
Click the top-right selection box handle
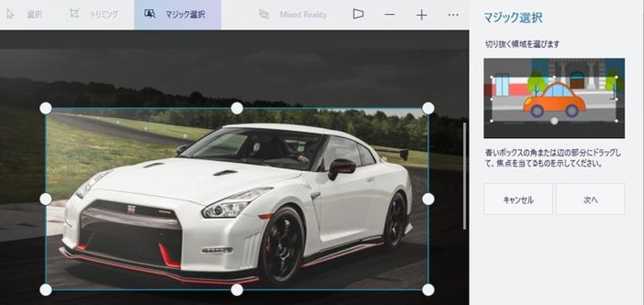(x=428, y=108)
